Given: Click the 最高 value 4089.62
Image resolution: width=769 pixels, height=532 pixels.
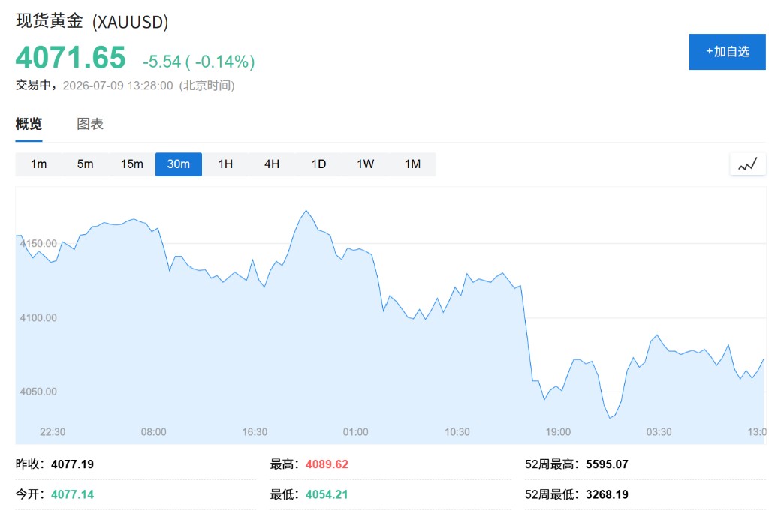Looking at the screenshot, I should (x=327, y=464).
